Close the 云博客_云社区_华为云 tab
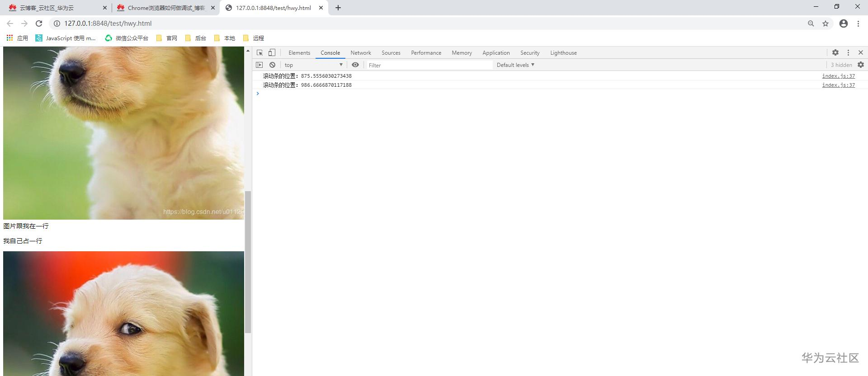 point(105,8)
